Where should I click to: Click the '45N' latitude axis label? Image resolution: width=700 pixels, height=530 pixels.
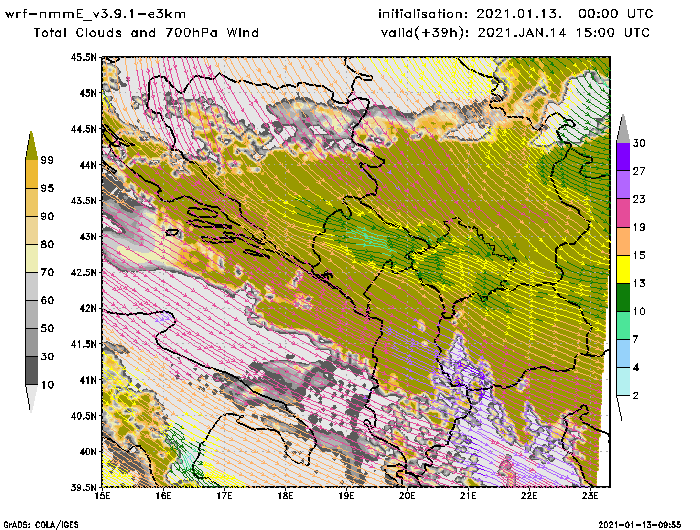click(88, 93)
